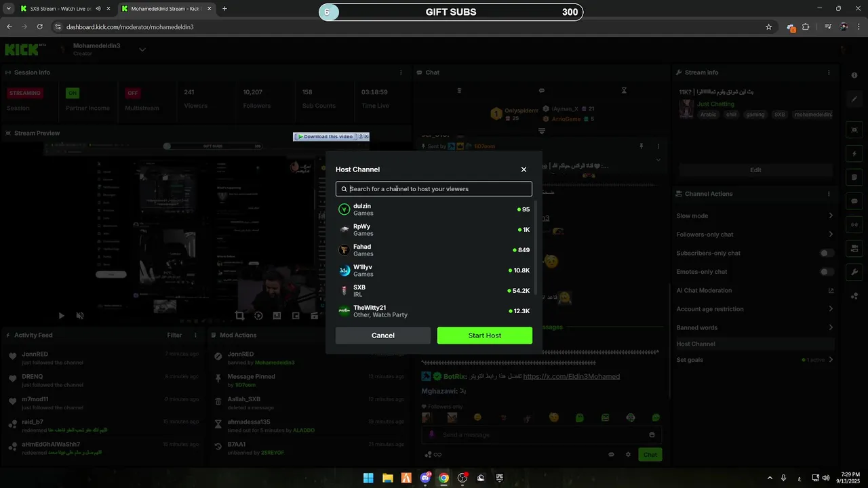This screenshot has width=868, height=488.
Task: Open the x.com/Eldin3Mohamed link
Action: tap(572, 376)
